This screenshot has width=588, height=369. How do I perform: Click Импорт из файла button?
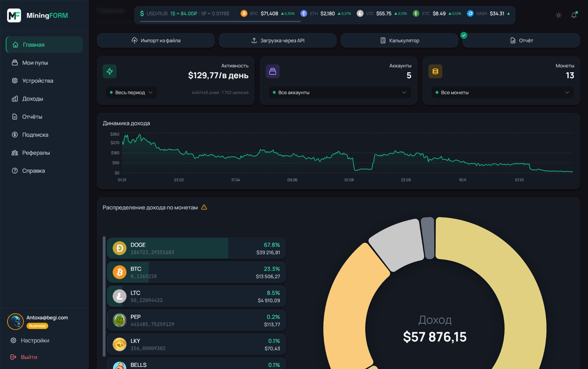156,41
